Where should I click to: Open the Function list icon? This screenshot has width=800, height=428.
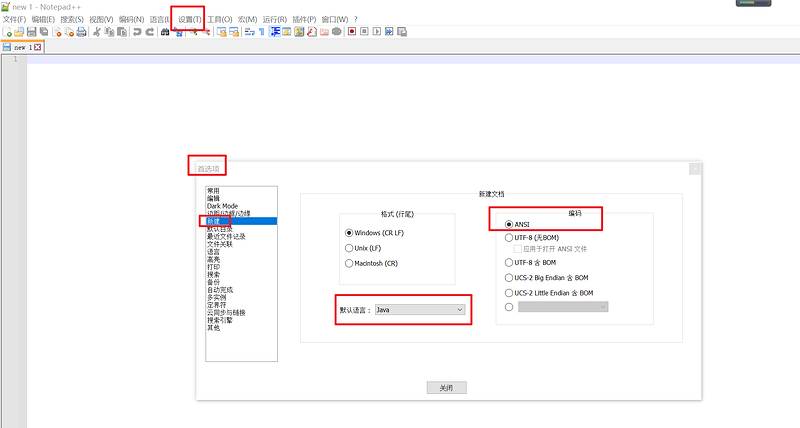tap(311, 32)
